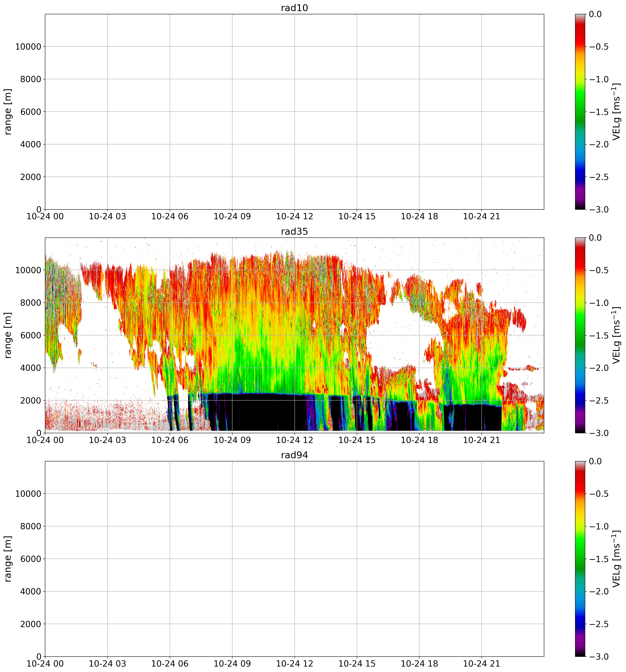Click the rad10 plot title

tap(294, 8)
